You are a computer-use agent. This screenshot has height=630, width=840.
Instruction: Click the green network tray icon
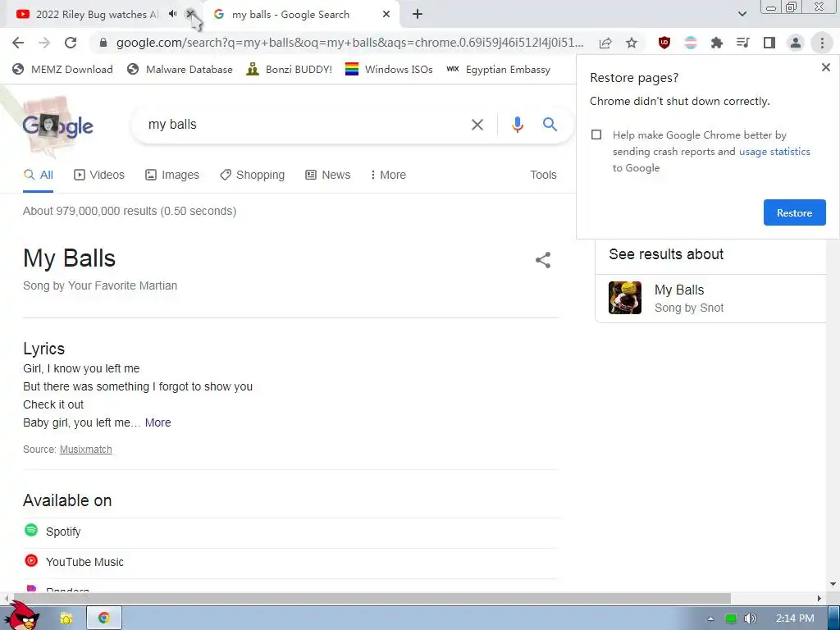click(x=731, y=619)
